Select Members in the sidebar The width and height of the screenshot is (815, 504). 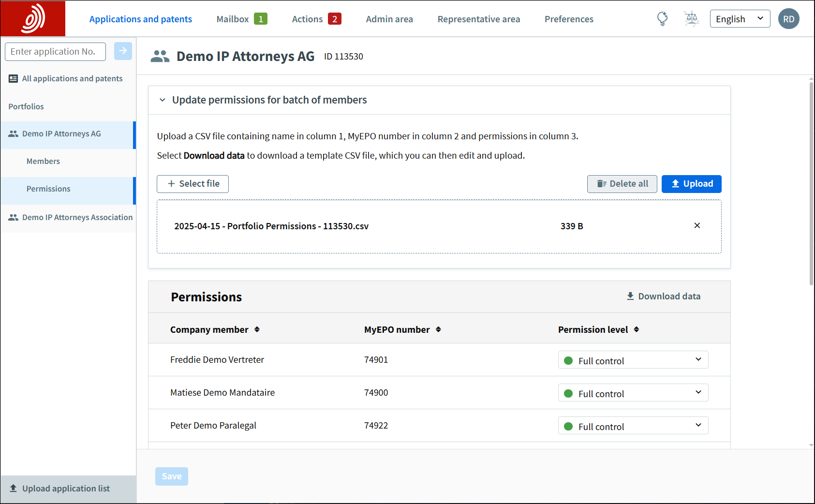point(43,161)
